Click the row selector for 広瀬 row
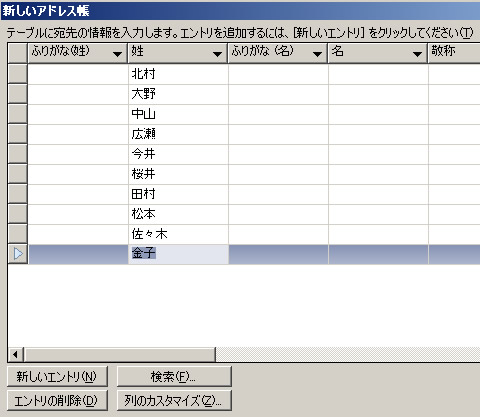 point(18,134)
